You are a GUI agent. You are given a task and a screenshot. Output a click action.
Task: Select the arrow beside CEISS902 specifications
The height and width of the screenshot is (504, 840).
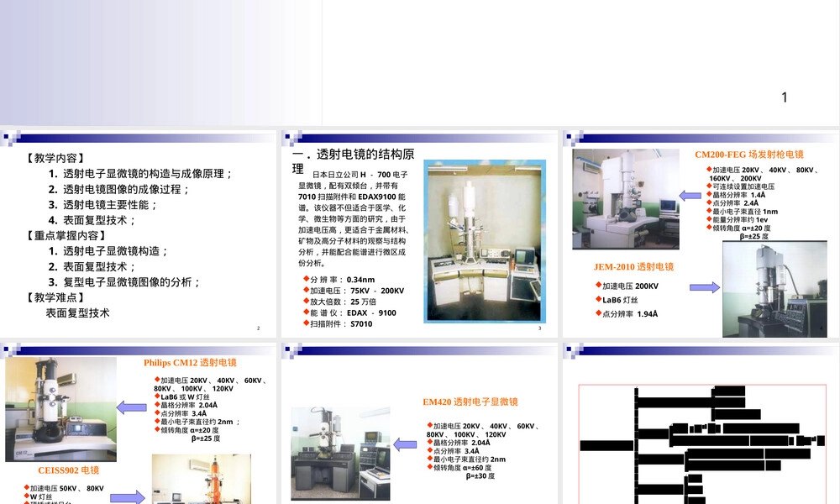click(128, 497)
